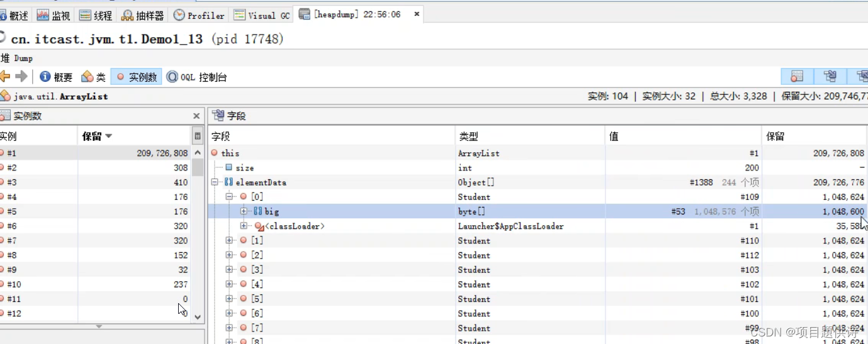The width and height of the screenshot is (868, 344).
Task: Open column chooser icon in instances table
Action: [x=198, y=136]
